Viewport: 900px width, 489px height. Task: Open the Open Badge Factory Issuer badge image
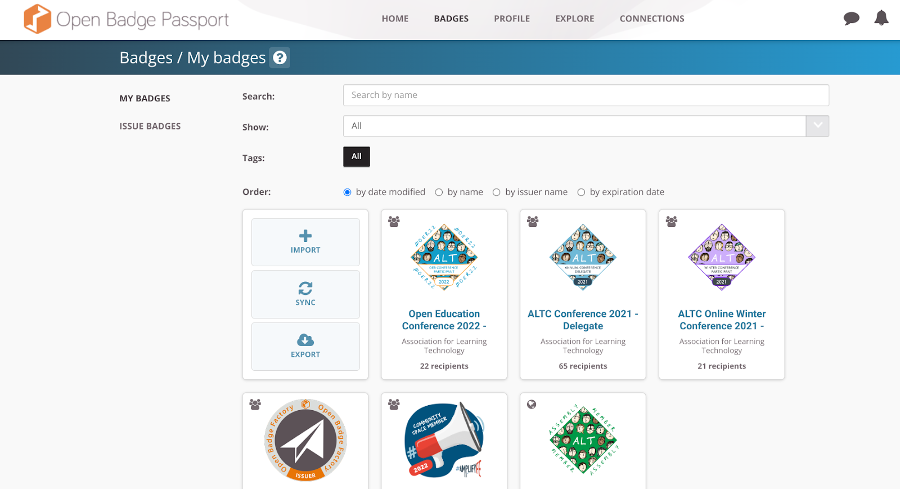[x=305, y=440]
